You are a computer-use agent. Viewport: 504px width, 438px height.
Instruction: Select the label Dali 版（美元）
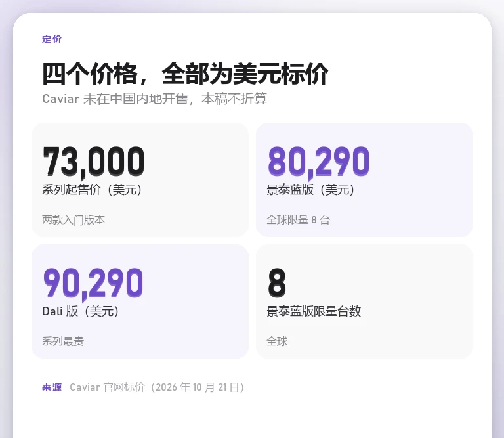(x=80, y=311)
